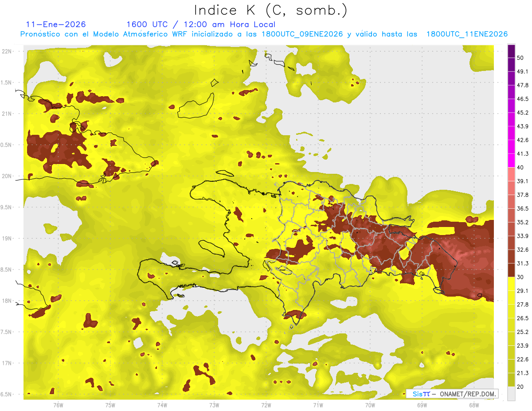Click the colour scale value "43.9"
The width and height of the screenshot is (532, 411).
[523, 126]
